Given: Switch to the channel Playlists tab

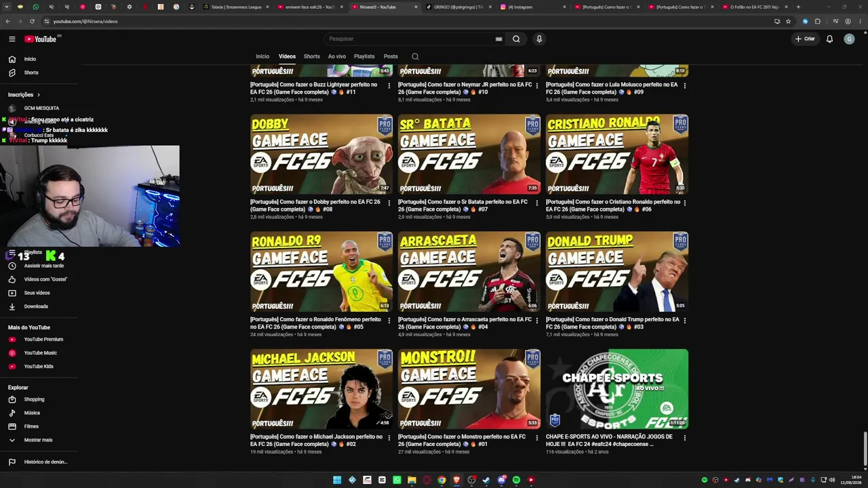Looking at the screenshot, I should click(364, 56).
